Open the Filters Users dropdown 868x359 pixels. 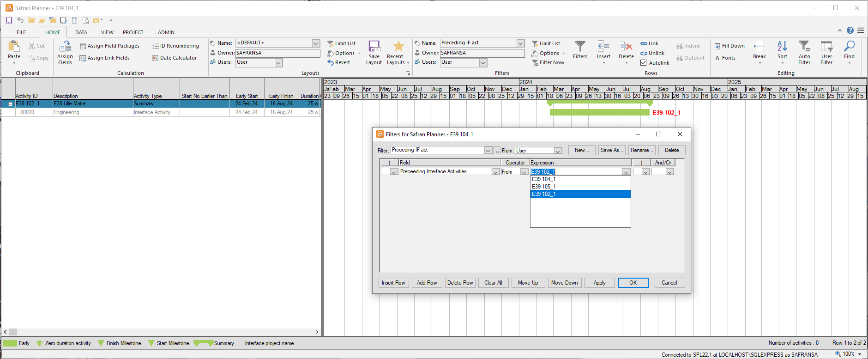[x=483, y=63]
